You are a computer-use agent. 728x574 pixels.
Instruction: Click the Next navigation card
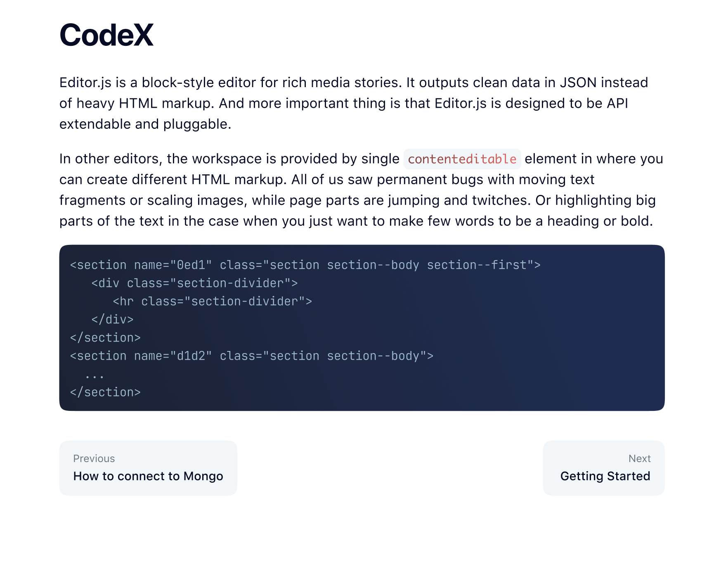[604, 467]
